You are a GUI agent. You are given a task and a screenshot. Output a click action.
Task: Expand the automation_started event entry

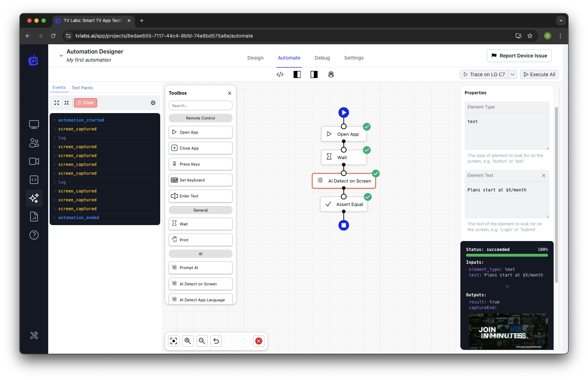click(54, 120)
